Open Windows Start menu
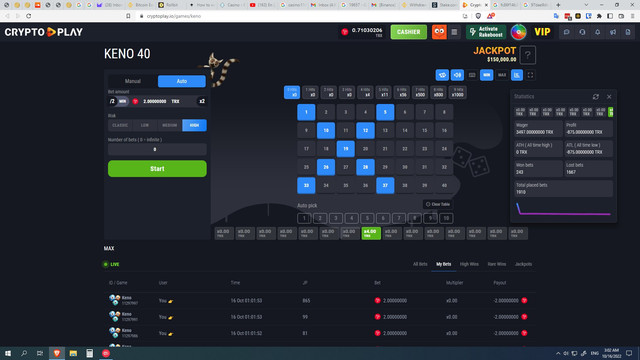 coord(8,353)
